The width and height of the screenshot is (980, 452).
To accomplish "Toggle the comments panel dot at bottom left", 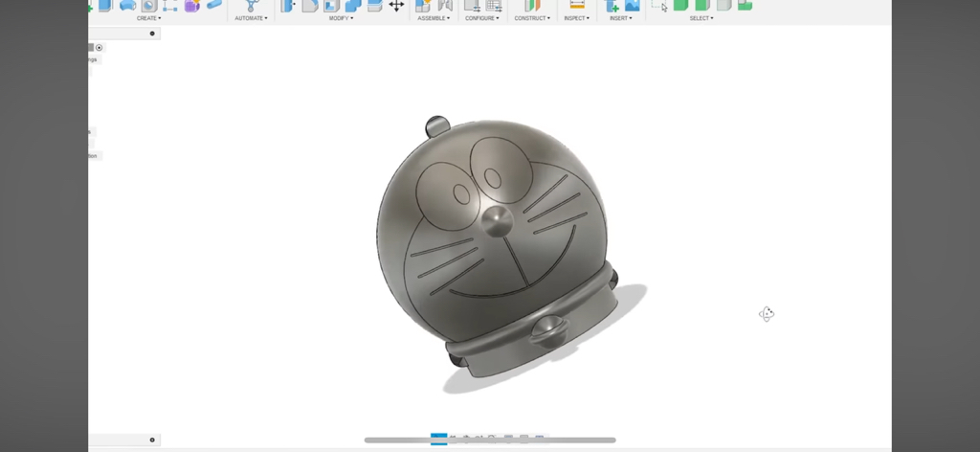I will click(152, 441).
